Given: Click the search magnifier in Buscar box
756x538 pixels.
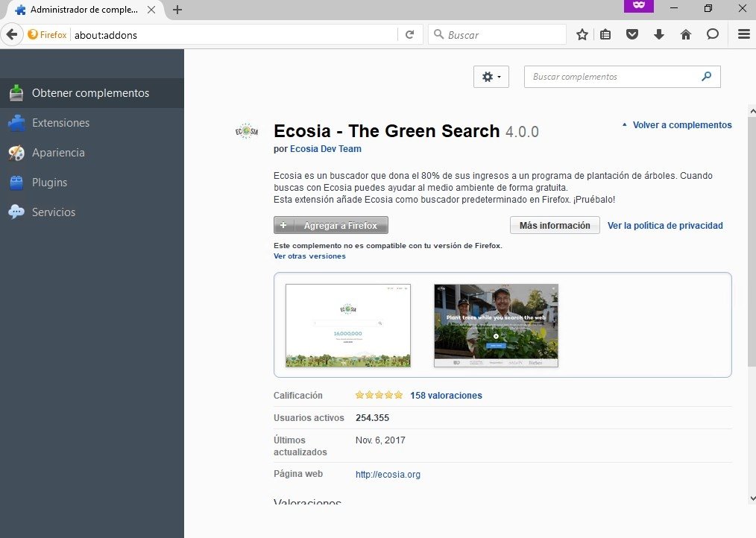Looking at the screenshot, I should tap(438, 34).
